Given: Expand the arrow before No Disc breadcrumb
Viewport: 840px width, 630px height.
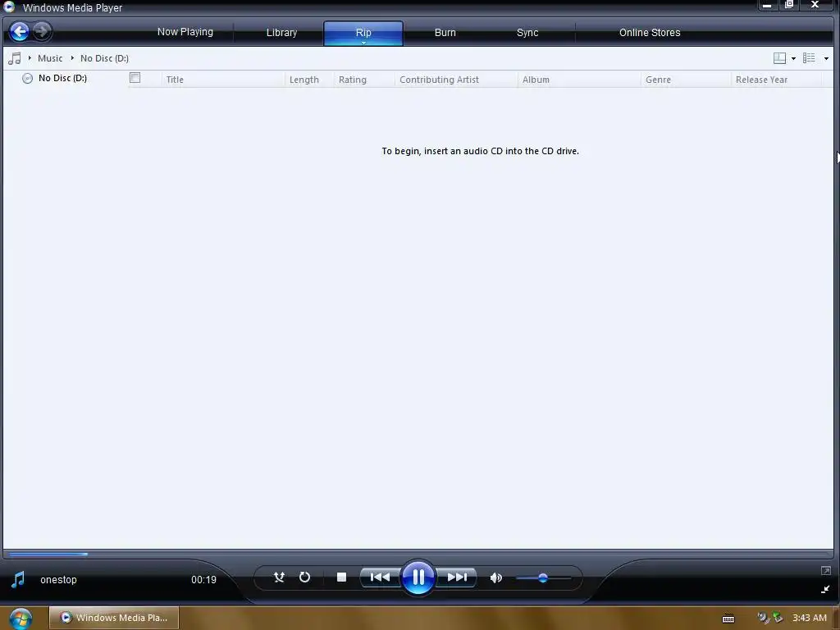Looking at the screenshot, I should [72, 58].
